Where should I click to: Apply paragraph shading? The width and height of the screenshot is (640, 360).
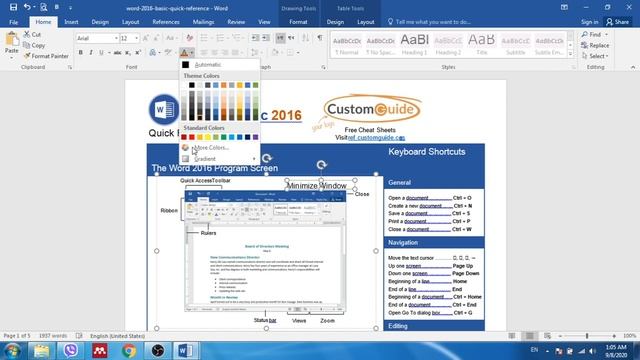click(x=275, y=52)
